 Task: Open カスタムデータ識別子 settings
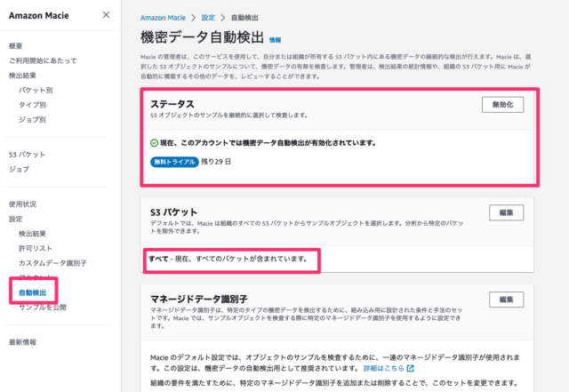[x=52, y=263]
